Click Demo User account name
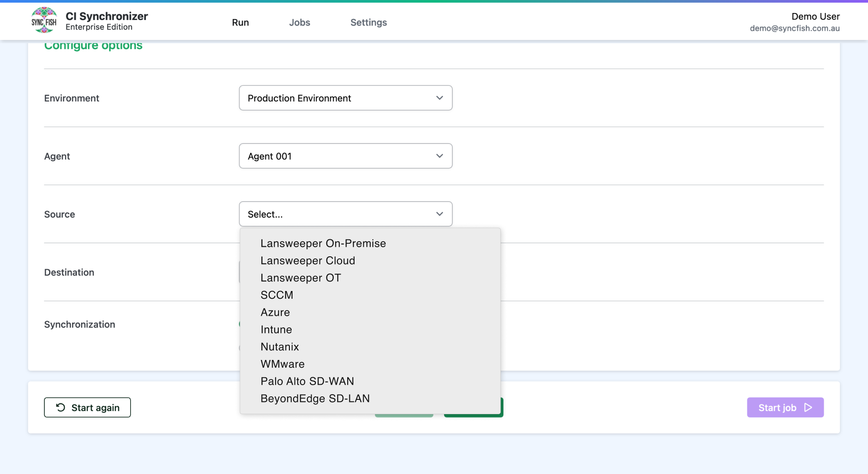 [x=815, y=16]
